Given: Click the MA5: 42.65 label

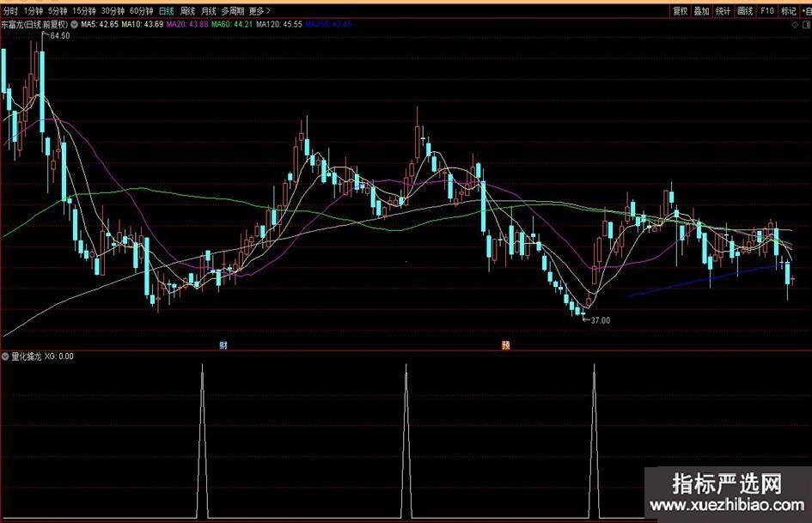Looking at the screenshot, I should [x=100, y=24].
